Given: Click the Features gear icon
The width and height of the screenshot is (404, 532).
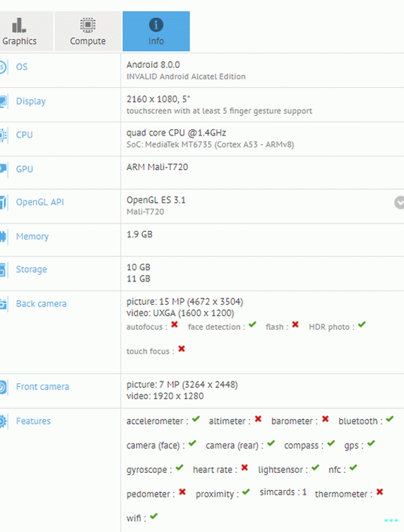Looking at the screenshot, I should [3, 421].
